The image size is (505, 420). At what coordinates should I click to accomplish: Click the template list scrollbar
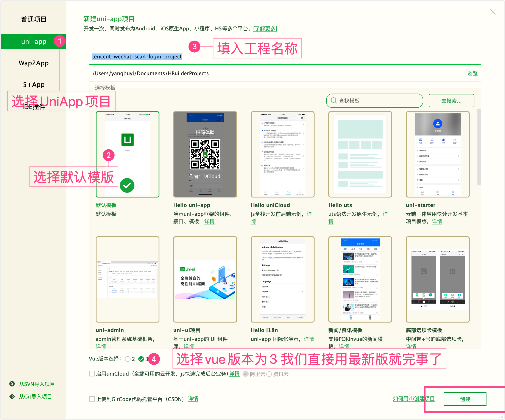point(479,147)
